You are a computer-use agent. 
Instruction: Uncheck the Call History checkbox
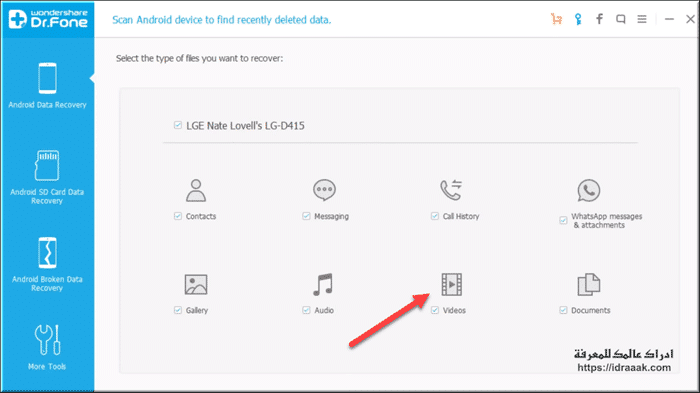point(435,216)
